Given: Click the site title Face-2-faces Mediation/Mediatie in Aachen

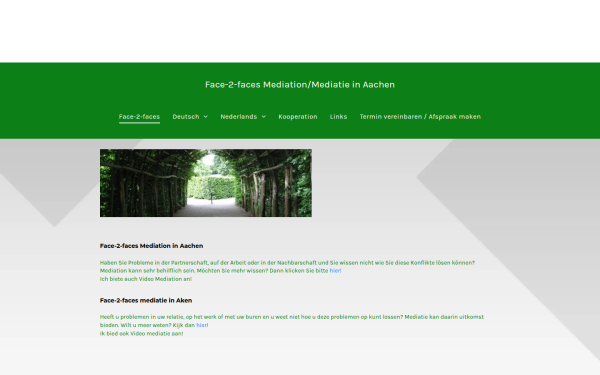Looking at the screenshot, I should point(300,85).
